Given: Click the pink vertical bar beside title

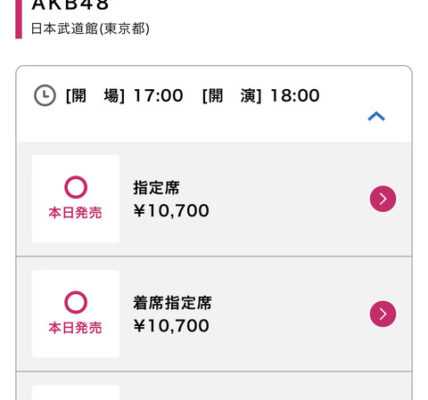Looking at the screenshot, I should [19, 19].
